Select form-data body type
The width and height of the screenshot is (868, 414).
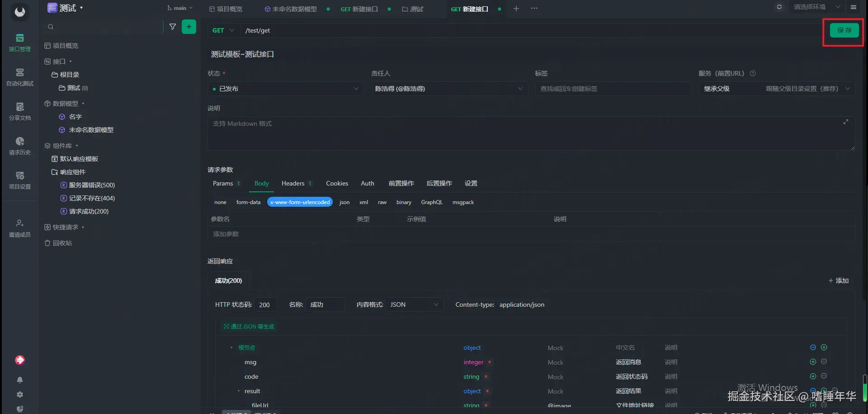click(248, 202)
